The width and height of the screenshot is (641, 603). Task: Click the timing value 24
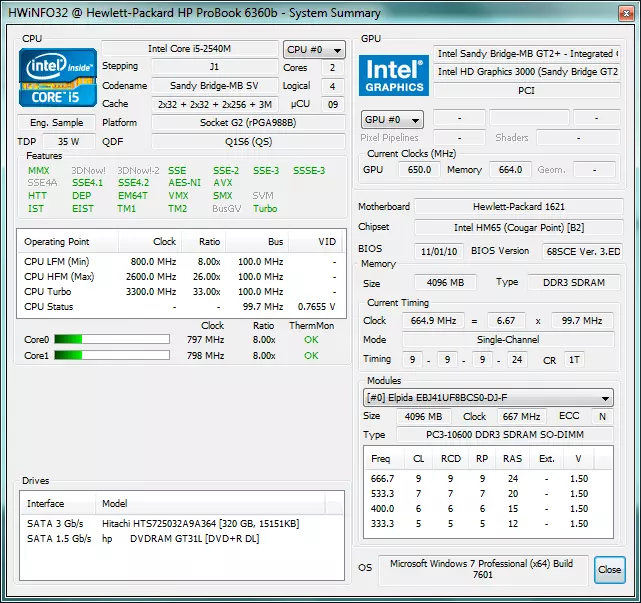click(x=517, y=360)
